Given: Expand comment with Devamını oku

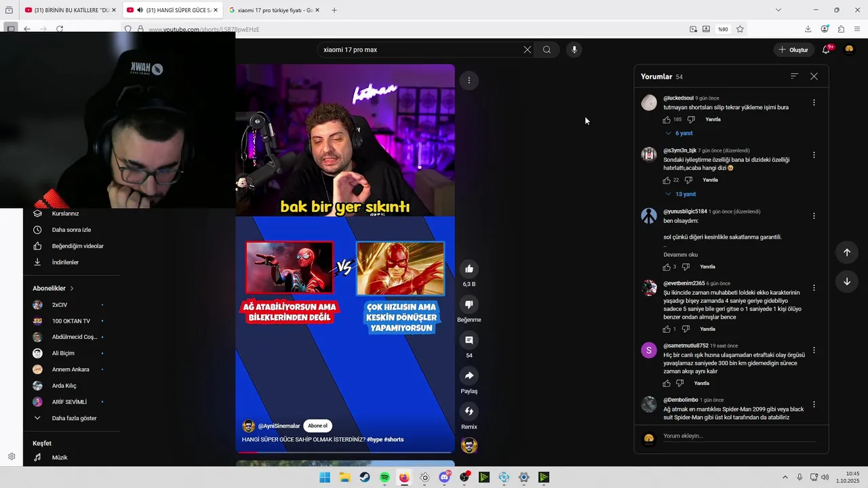Looking at the screenshot, I should coord(680,255).
